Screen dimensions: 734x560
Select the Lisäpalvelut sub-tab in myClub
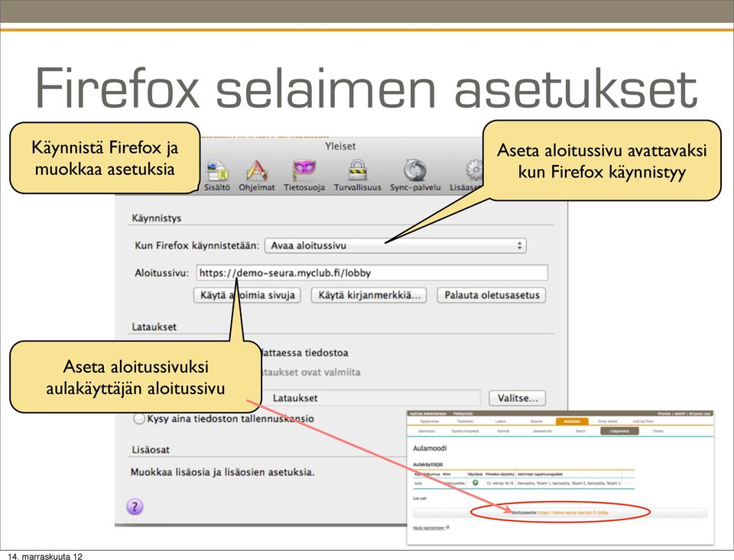coord(619,431)
